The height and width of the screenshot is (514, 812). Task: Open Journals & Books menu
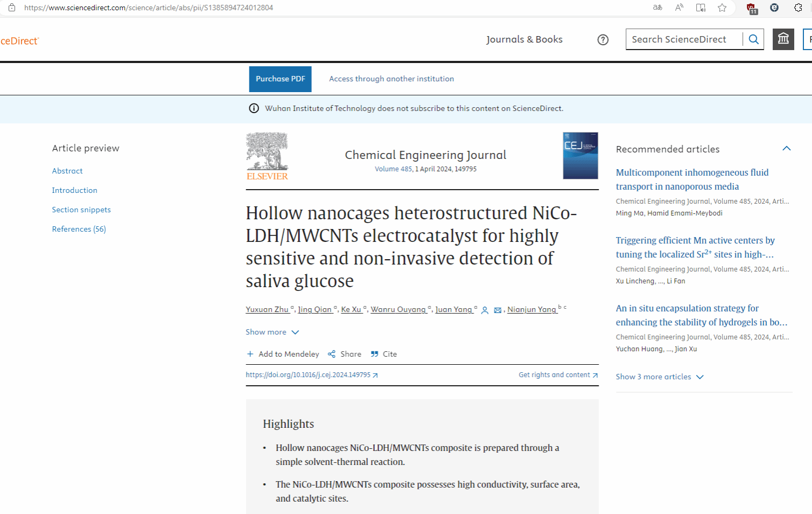click(524, 39)
